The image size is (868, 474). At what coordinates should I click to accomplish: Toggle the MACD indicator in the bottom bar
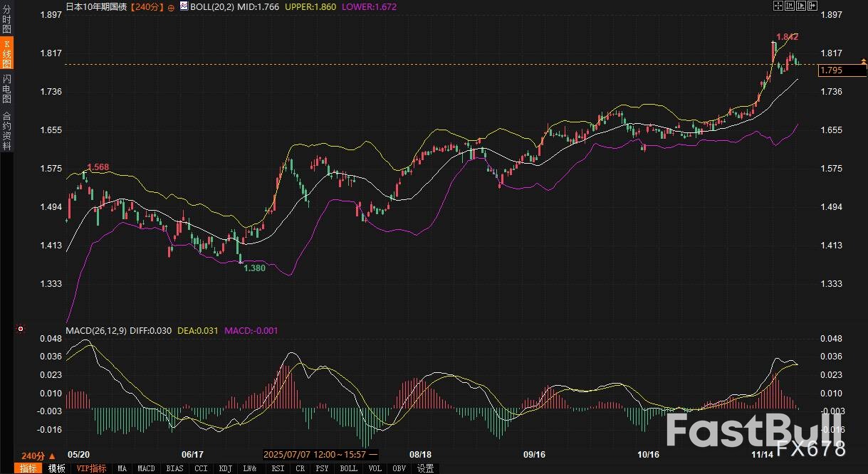146,468
